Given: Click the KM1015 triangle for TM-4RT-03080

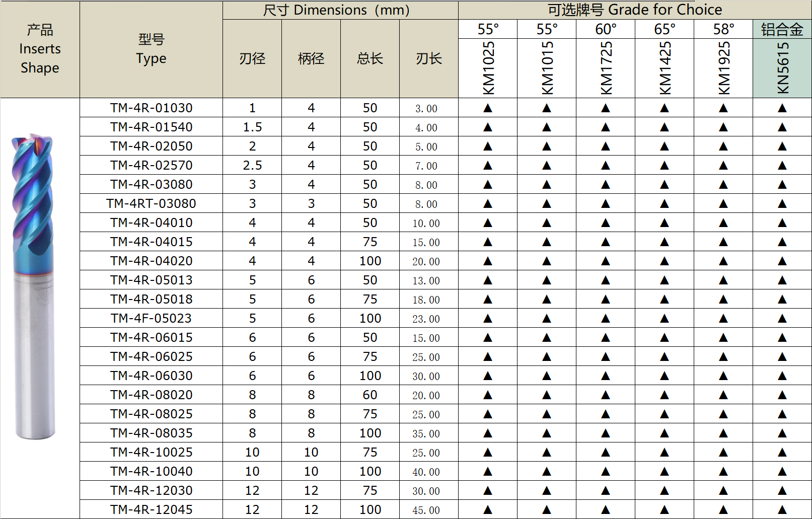Looking at the screenshot, I should tap(547, 203).
